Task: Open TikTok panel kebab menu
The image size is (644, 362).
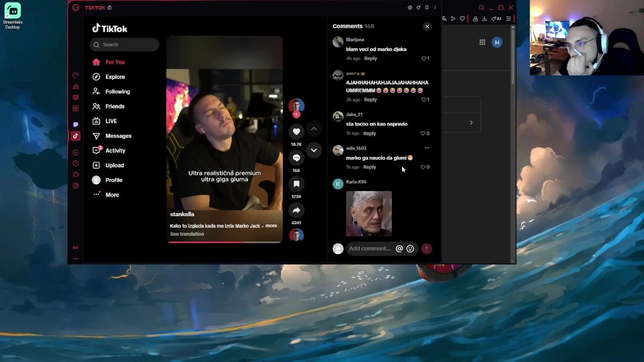Action: pyautogui.click(x=435, y=8)
